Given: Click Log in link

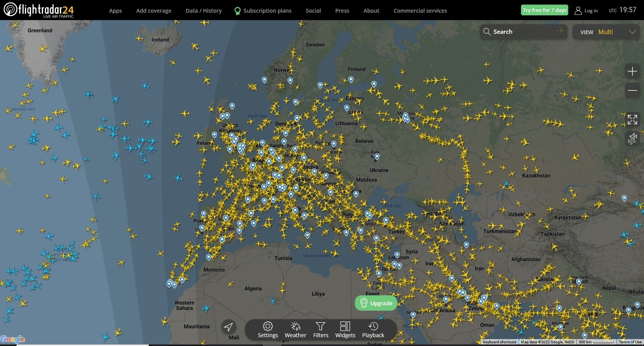Looking at the screenshot, I should (x=586, y=11).
